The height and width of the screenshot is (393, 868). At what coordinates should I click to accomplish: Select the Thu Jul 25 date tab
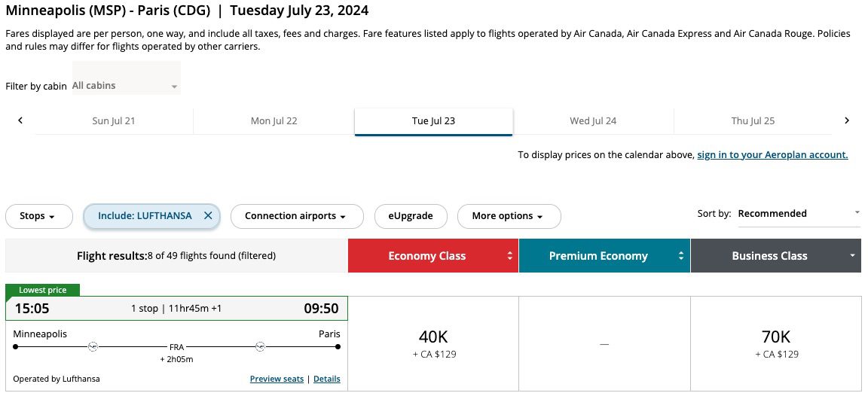coord(753,121)
